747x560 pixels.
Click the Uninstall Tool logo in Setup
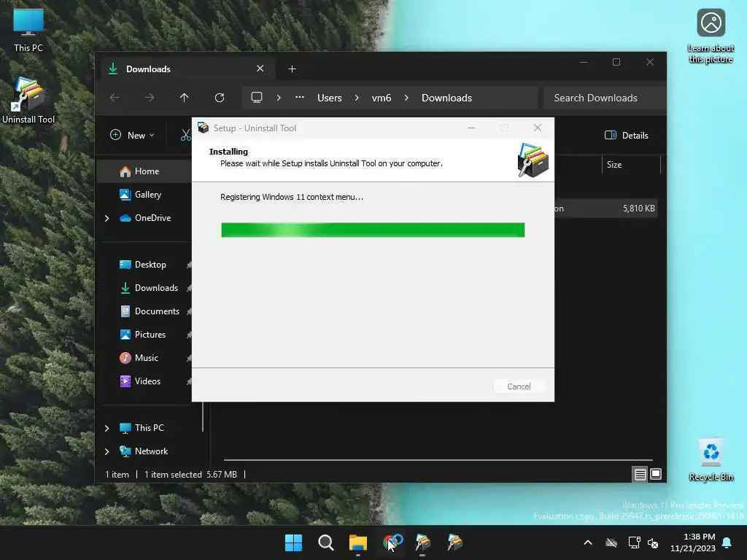tap(533, 160)
